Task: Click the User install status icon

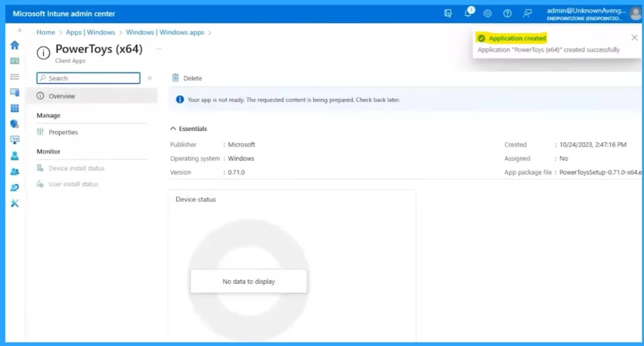Action: tap(40, 184)
